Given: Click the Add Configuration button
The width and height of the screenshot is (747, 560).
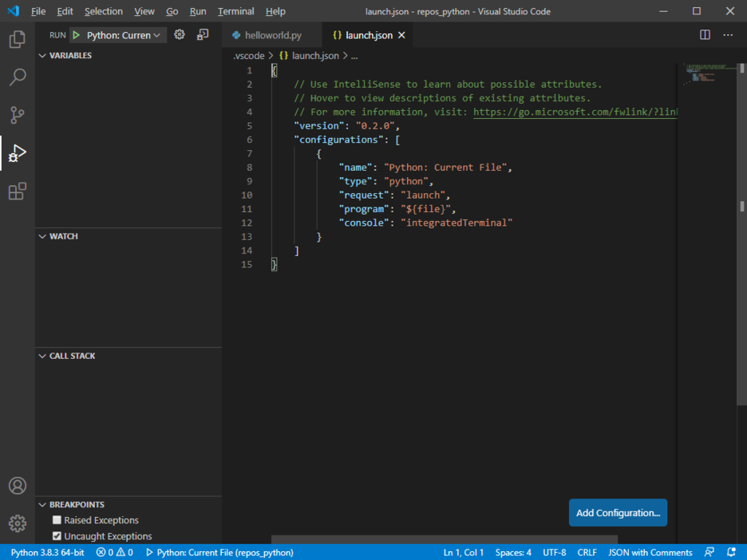Looking at the screenshot, I should 618,513.
